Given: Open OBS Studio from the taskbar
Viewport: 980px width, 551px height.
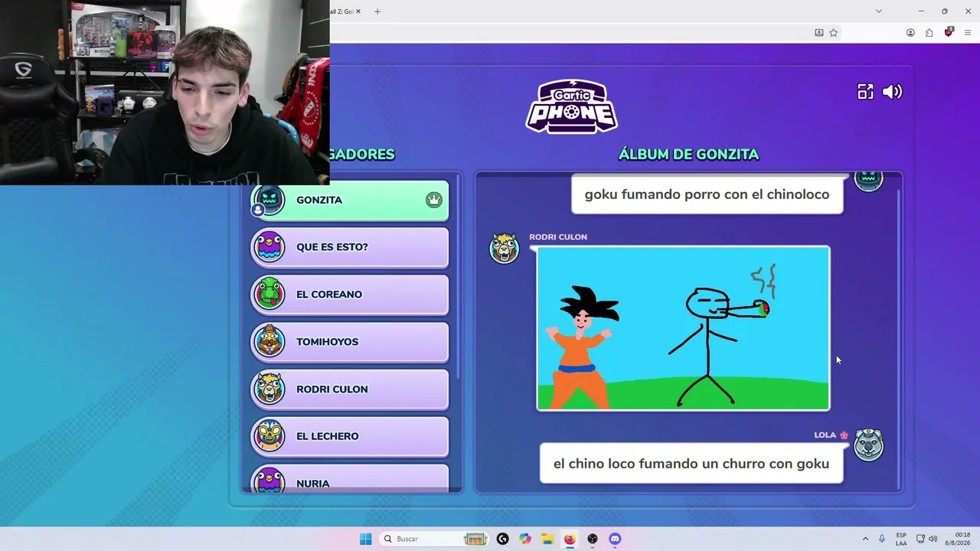Looking at the screenshot, I should [593, 539].
